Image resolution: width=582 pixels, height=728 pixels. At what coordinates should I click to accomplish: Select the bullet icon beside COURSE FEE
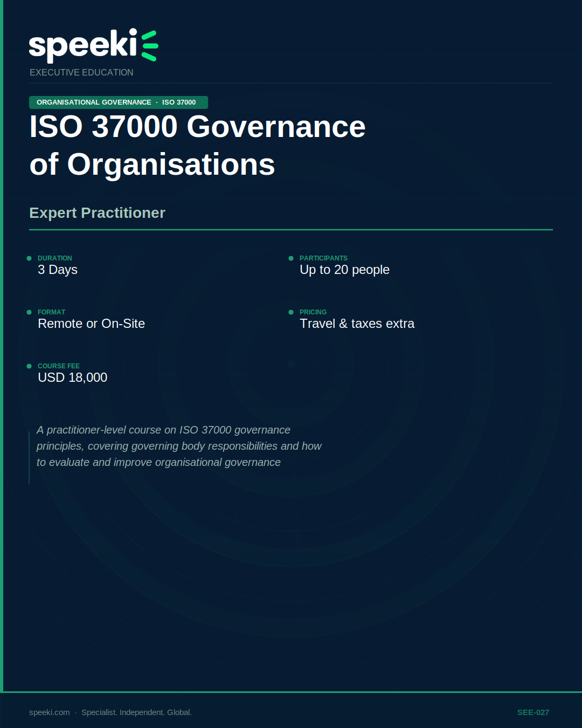[29, 366]
